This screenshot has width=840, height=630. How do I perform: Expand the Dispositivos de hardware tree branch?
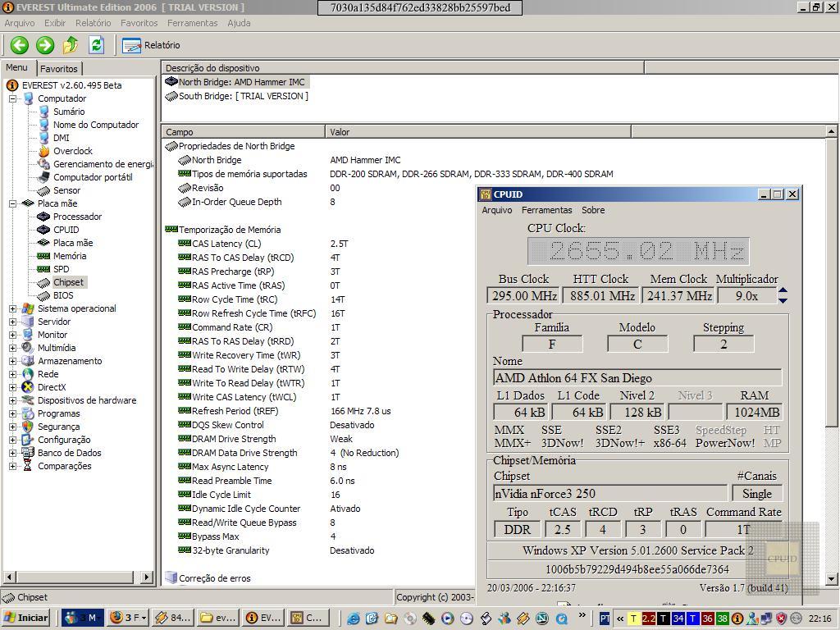(x=13, y=400)
